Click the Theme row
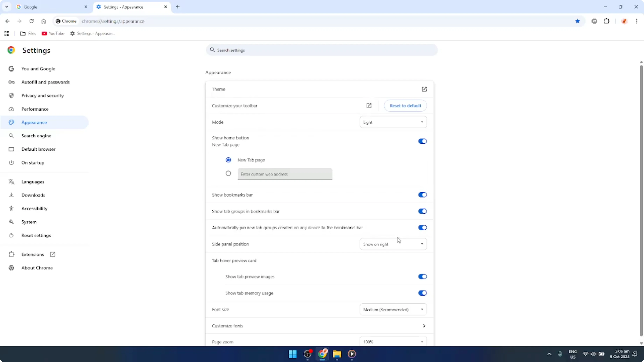Screen dimensions: 644x362 [320, 89]
